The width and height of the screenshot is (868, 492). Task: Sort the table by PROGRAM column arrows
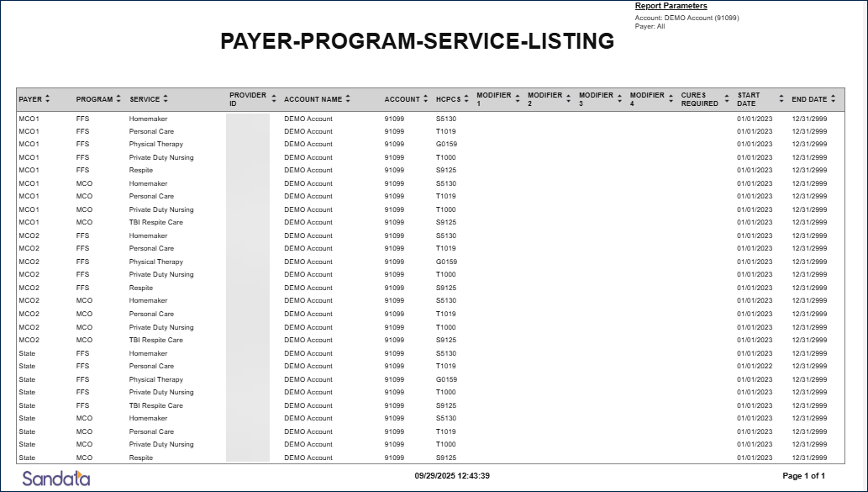click(119, 99)
